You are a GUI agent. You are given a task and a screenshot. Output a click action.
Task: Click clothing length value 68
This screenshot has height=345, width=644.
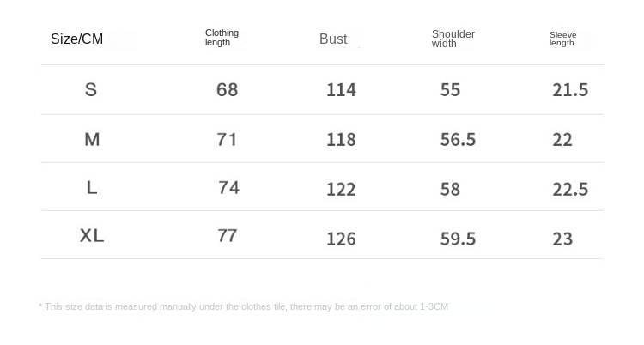[228, 89]
